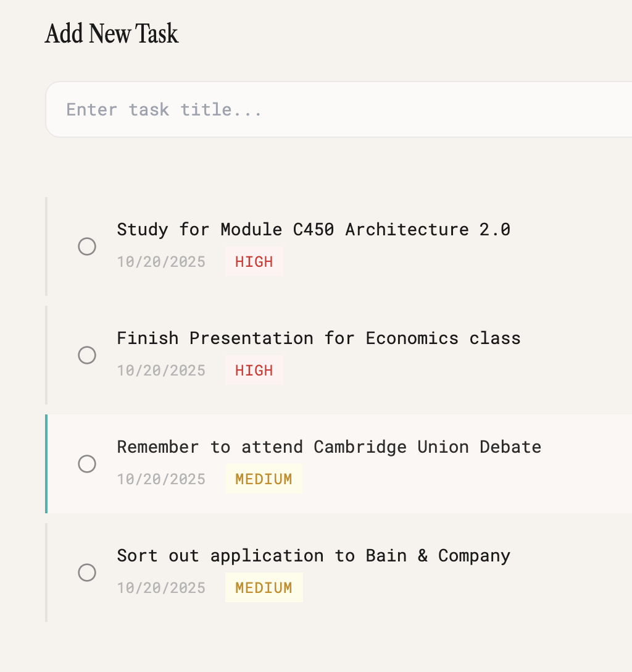Click the due date of Module C450 task
Viewport: 632px width, 672px height.
(161, 262)
